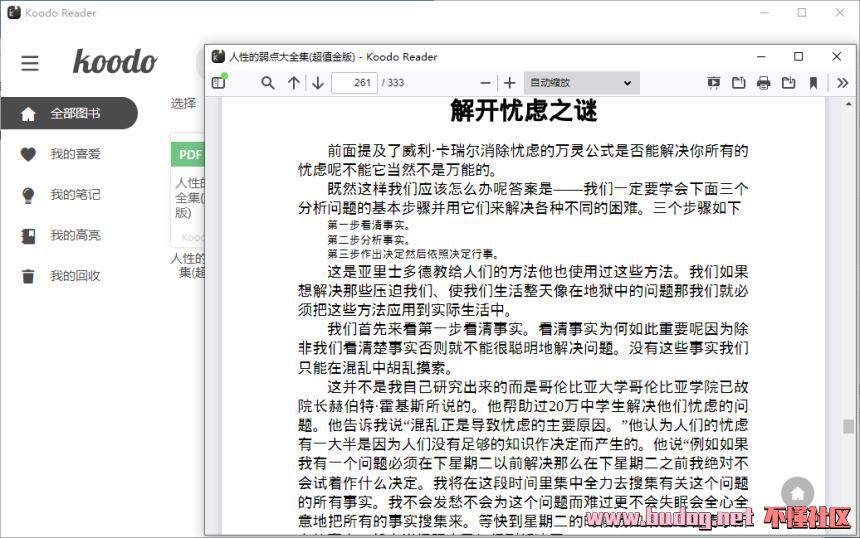Print the PDF document

pyautogui.click(x=764, y=83)
